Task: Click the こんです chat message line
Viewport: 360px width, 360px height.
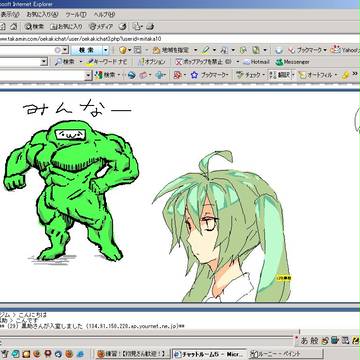Action: [x=19, y=320]
